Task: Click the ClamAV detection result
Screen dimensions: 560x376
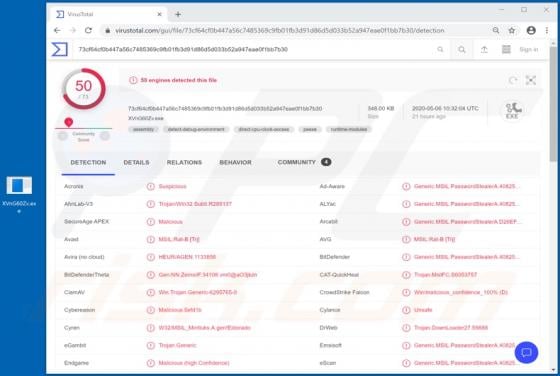Action: [x=198, y=292]
